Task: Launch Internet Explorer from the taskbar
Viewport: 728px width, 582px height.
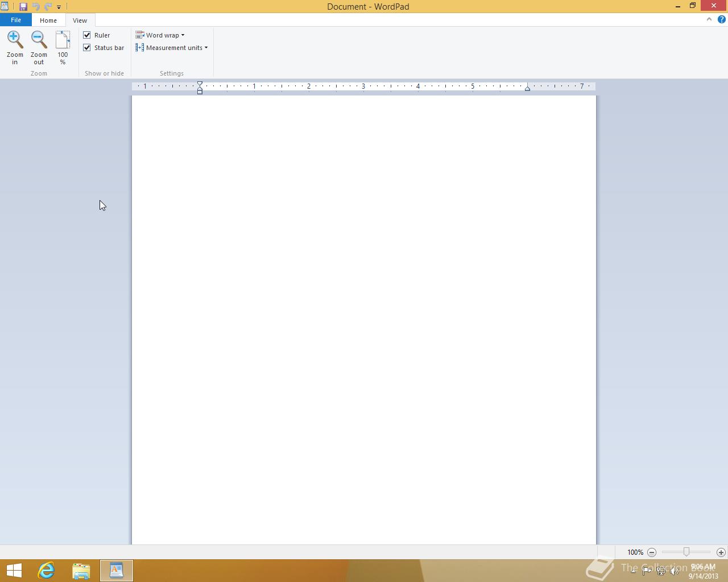Action: [46, 571]
